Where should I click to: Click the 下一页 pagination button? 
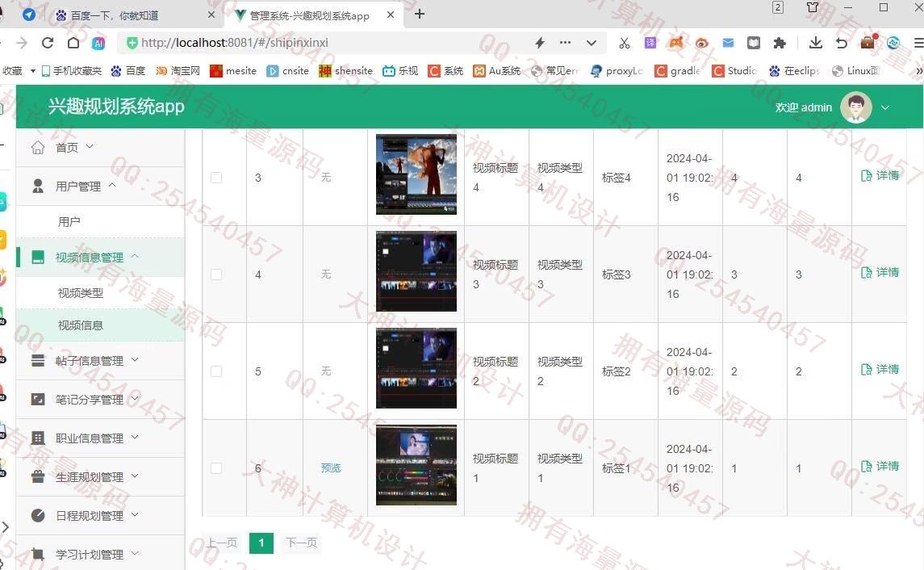(x=301, y=543)
